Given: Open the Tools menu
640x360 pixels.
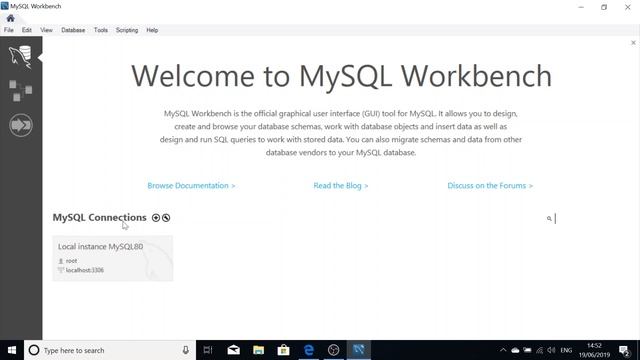Looking at the screenshot, I should (x=101, y=30).
